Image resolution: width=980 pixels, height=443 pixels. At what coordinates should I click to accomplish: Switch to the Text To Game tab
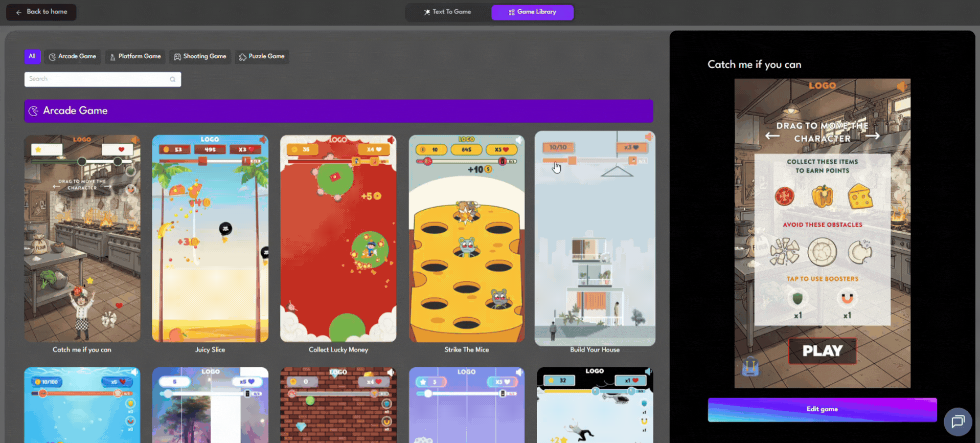coord(448,12)
